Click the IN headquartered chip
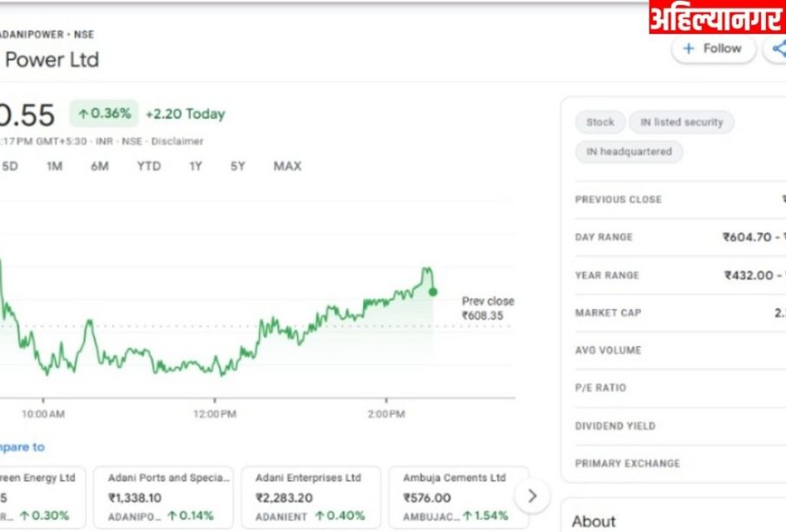Screen dimensions: 786x532 click(629, 152)
